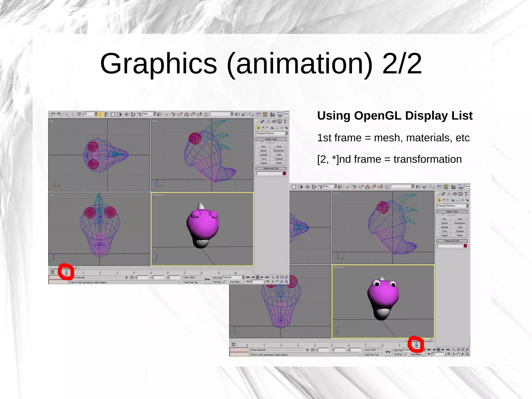Switch to Create panel tab in upper-left window
The width and height of the screenshot is (532, 399).
tap(257, 121)
